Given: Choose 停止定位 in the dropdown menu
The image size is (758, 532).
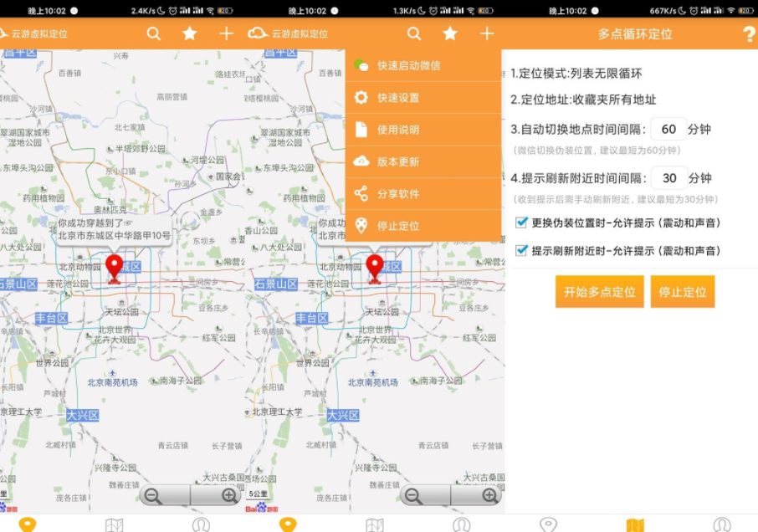Looking at the screenshot, I should [423, 226].
